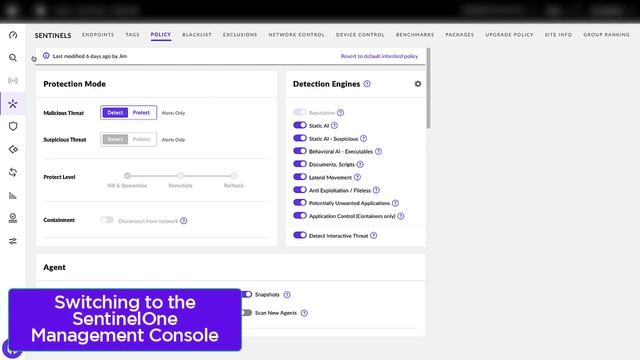
Task: Open the Upgrade Policy tab
Action: 509,35
